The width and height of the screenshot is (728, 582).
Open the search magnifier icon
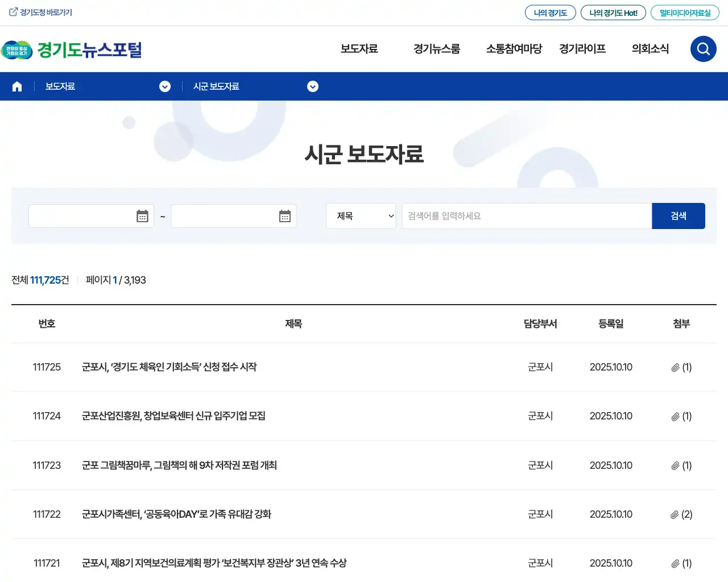pos(703,49)
